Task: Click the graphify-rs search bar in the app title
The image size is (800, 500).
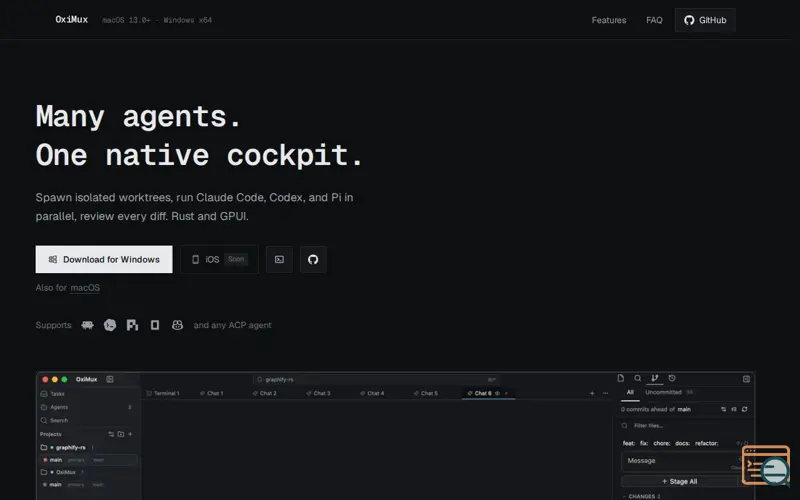Action: [x=376, y=380]
